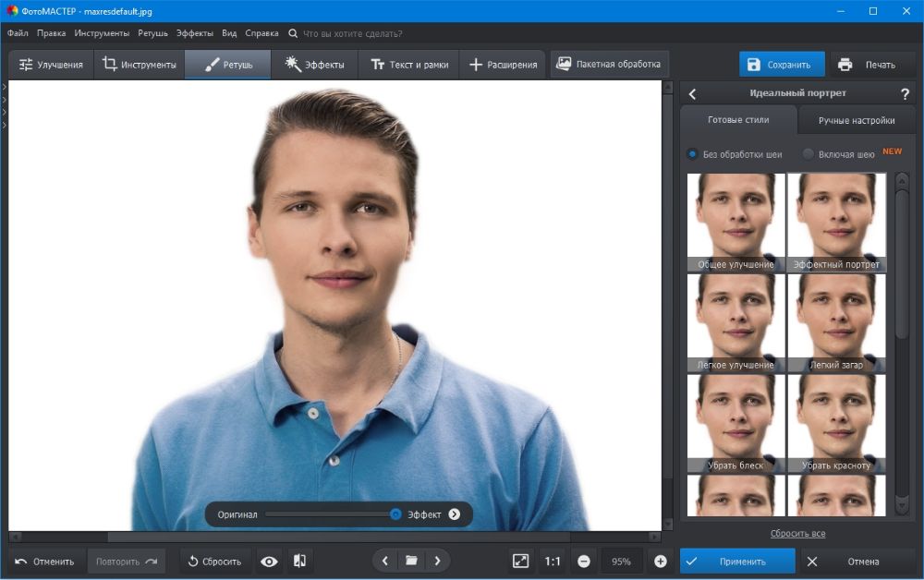Zoom in with the plus icon
Screen dimensions: 924x580
[660, 561]
